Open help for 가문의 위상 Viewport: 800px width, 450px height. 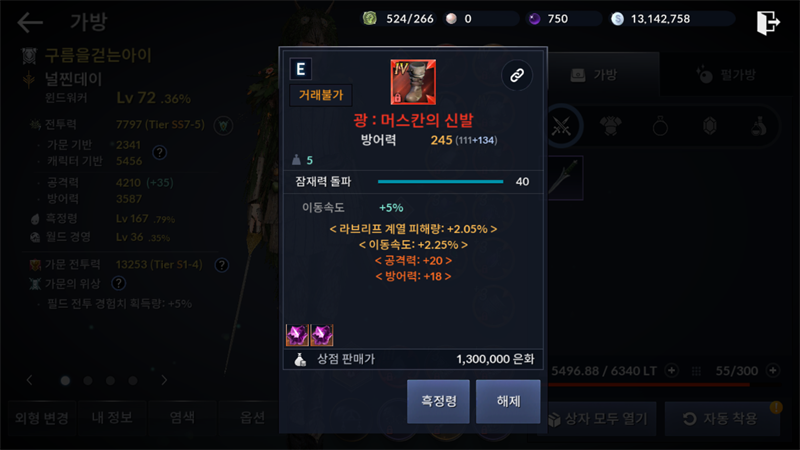(x=118, y=283)
